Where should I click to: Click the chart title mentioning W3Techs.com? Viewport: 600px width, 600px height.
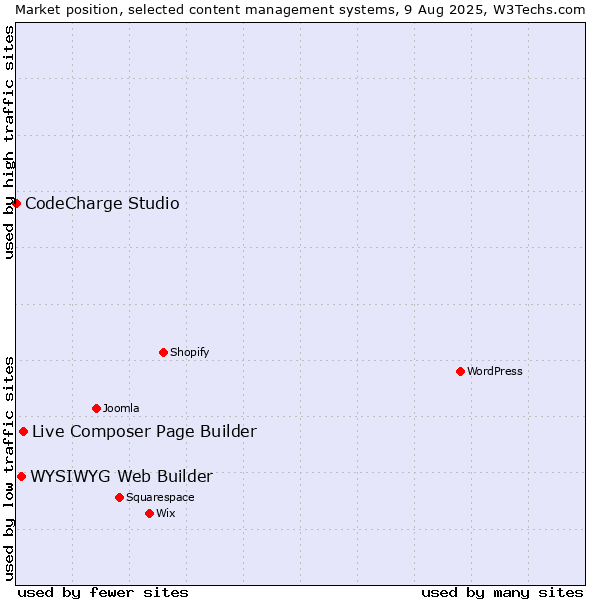[x=300, y=10]
